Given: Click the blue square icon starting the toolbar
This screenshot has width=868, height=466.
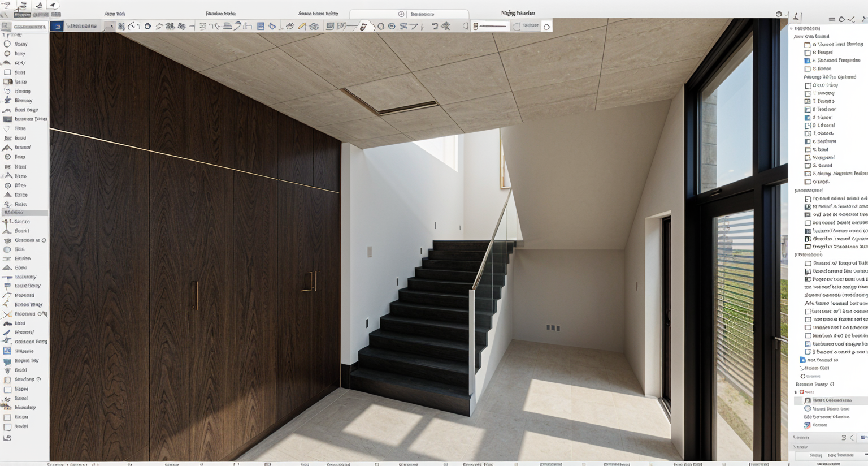Looking at the screenshot, I should [57, 26].
